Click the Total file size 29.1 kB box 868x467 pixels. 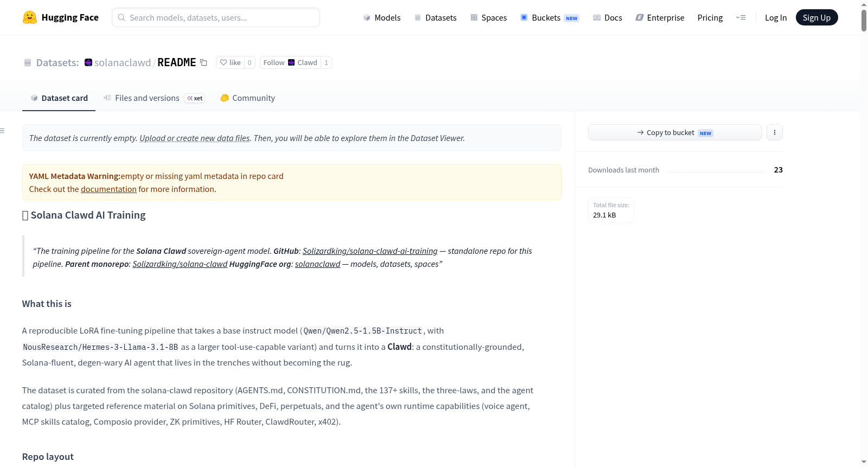(x=611, y=210)
